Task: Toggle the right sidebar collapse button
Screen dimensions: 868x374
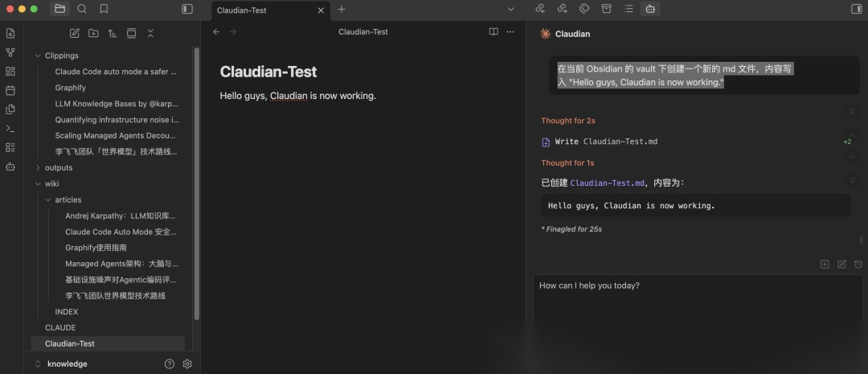Action: point(856,9)
